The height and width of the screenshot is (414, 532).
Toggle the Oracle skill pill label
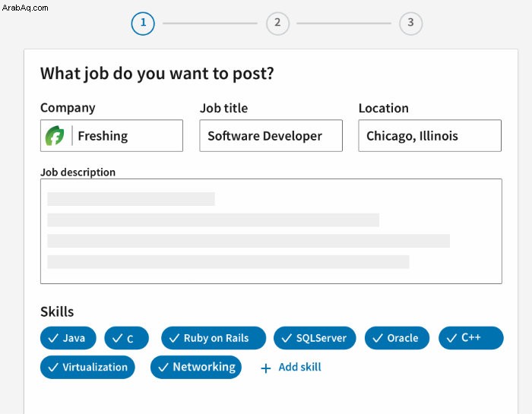tap(402, 338)
